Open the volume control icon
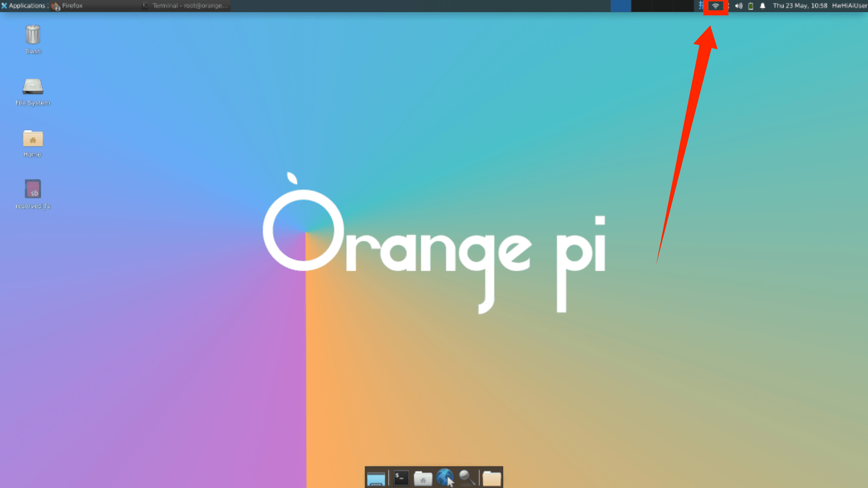 pyautogui.click(x=739, y=6)
